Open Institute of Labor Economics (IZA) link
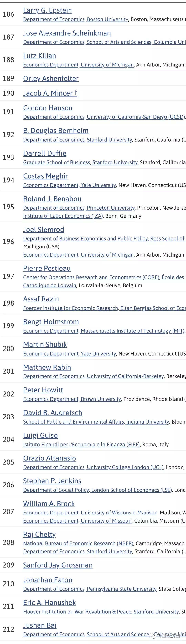 click(63, 216)
